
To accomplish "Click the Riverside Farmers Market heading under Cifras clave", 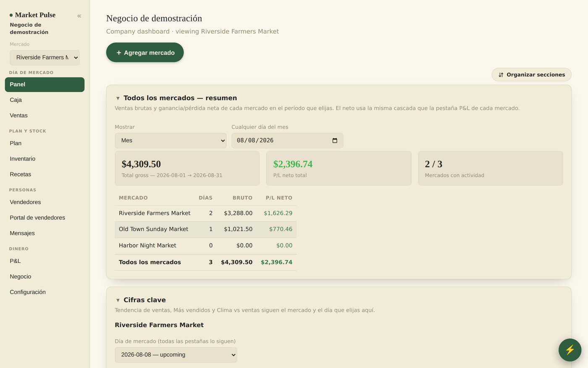I will [159, 325].
